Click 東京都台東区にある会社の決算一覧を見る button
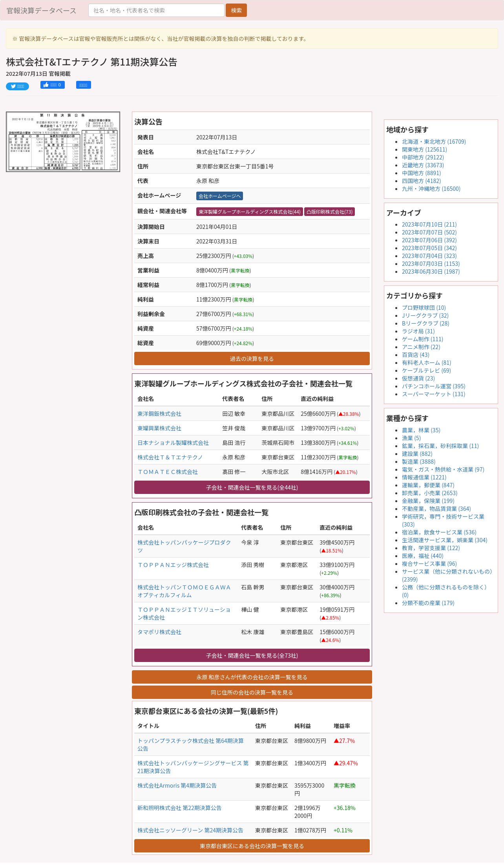Screen dimensions: 504x865 pos(252,846)
